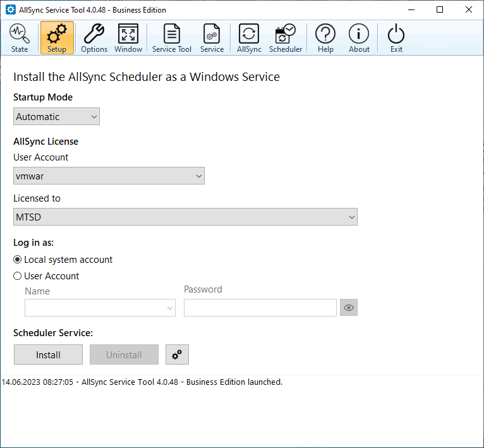Show the About information icon
Viewport: 484px width, 448px height.
click(x=359, y=38)
